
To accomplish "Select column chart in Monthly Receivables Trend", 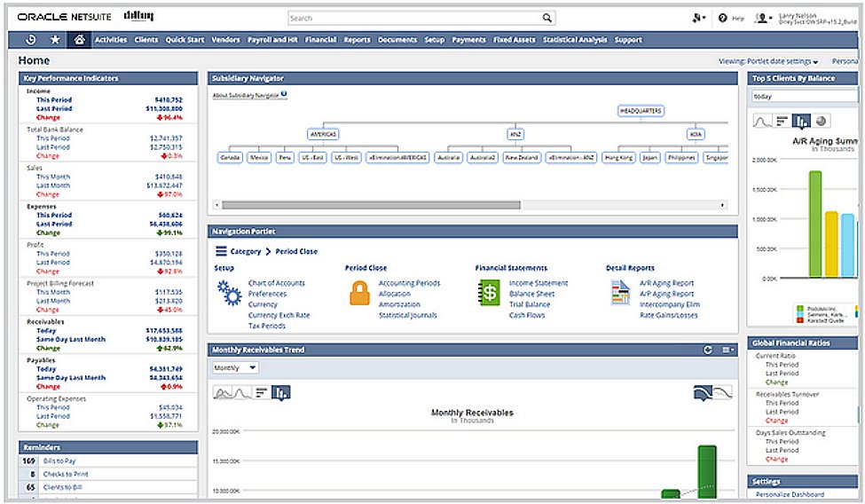I will (x=280, y=392).
